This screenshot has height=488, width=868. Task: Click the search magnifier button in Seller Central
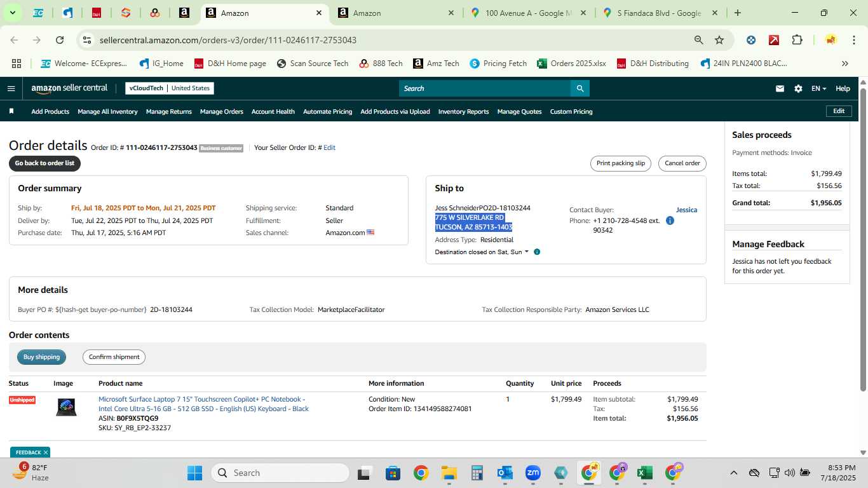pyautogui.click(x=580, y=88)
